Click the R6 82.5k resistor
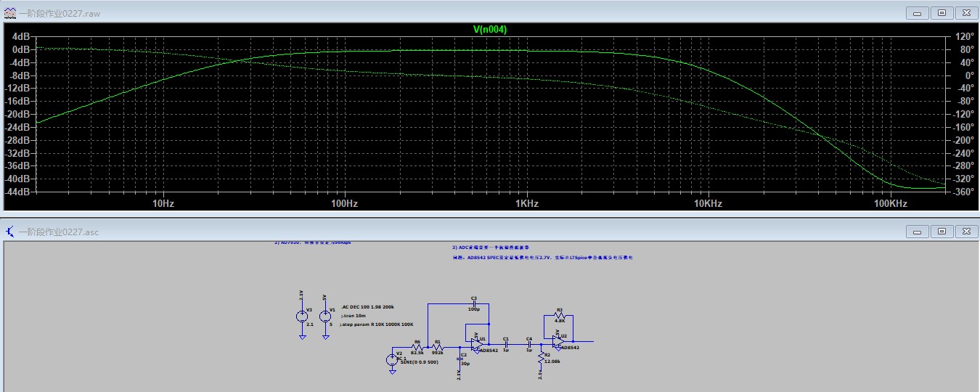 click(417, 348)
